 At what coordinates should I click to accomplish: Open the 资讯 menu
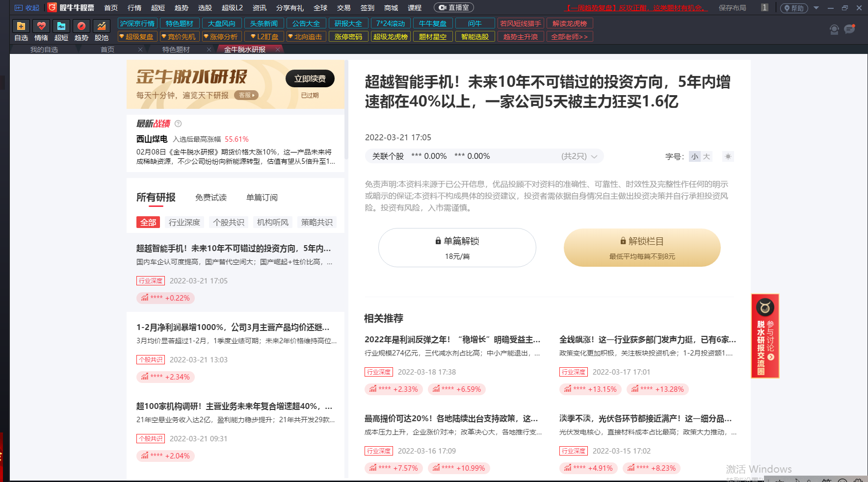260,8
